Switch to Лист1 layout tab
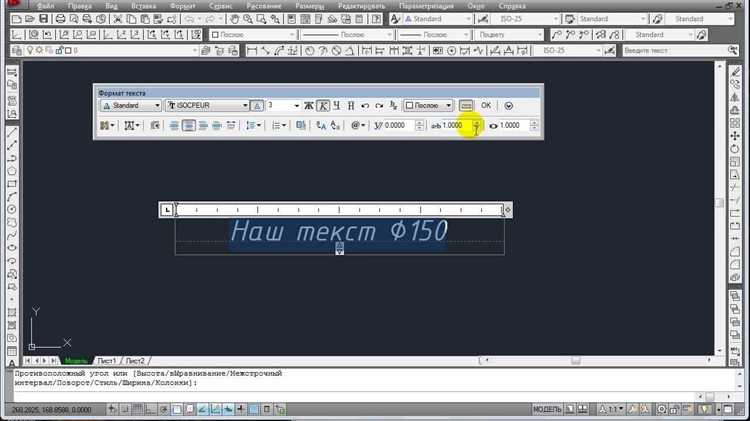The width and height of the screenshot is (750, 421). pos(107,361)
